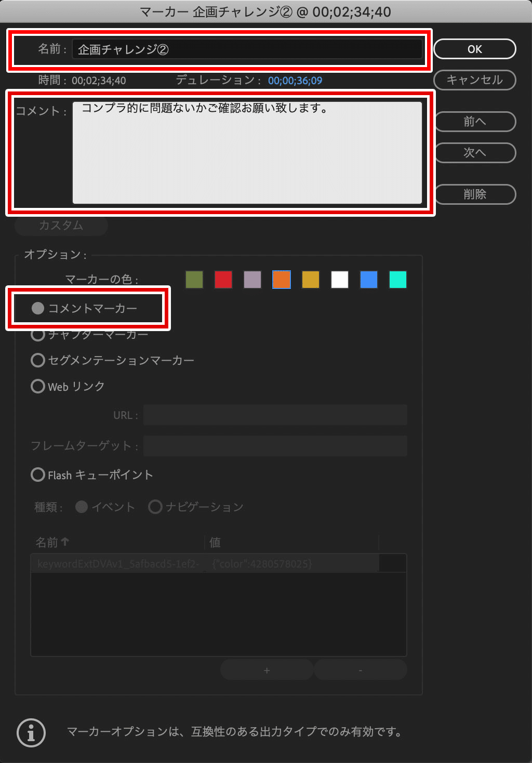The width and height of the screenshot is (532, 763).
Task: Select the ナビゲーション cue point type
Action: [x=155, y=507]
